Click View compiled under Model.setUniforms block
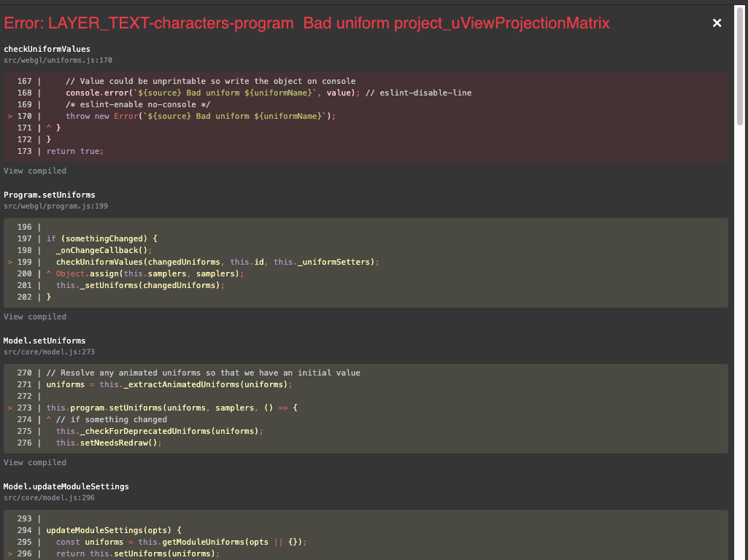 (35, 462)
